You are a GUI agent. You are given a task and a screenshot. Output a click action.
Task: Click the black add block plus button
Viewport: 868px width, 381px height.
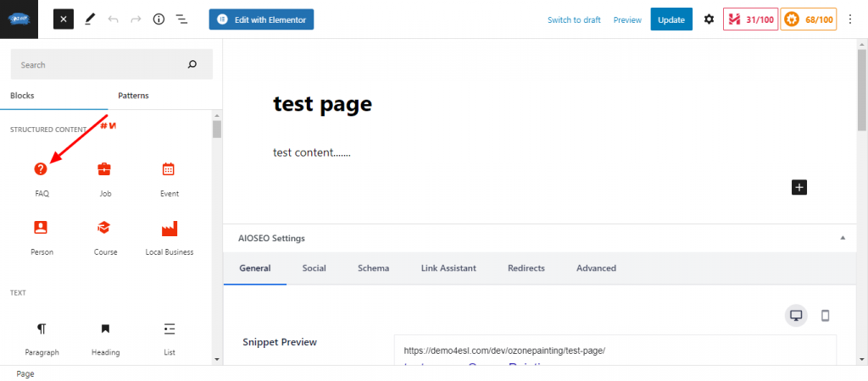798,187
